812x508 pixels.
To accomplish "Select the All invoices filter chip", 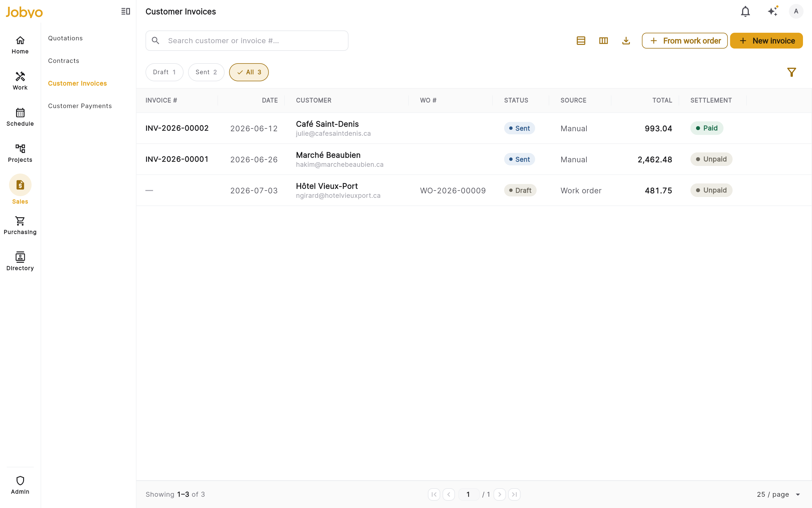I will [x=249, y=72].
